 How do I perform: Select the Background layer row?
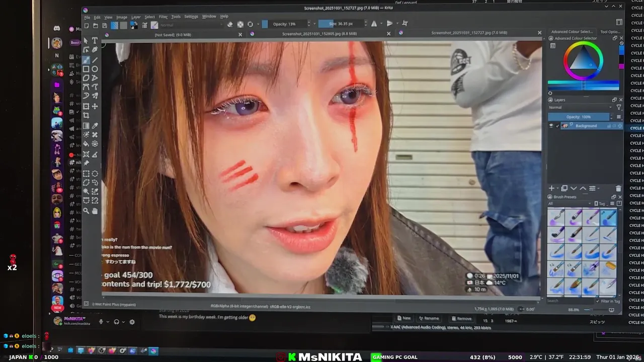pos(591,126)
